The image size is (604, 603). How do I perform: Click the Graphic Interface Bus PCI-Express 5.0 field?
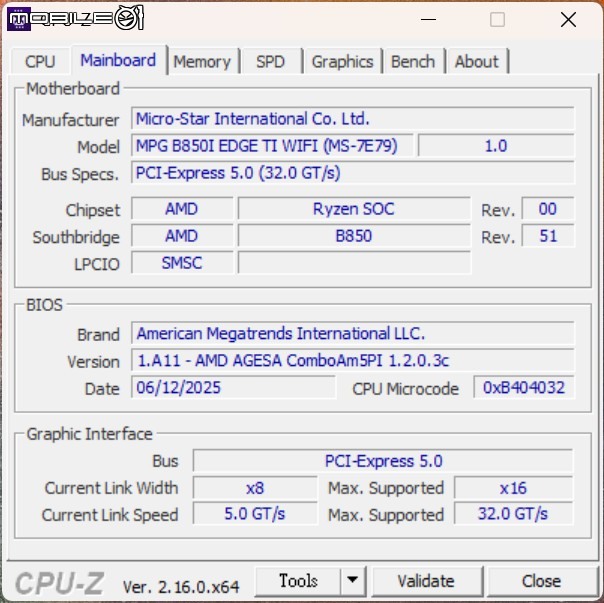383,461
